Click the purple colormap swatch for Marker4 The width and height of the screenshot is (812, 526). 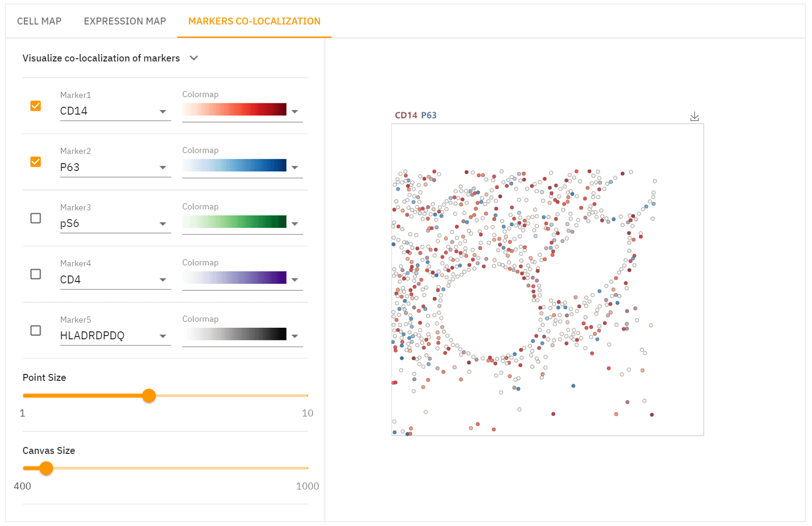pyautogui.click(x=234, y=278)
